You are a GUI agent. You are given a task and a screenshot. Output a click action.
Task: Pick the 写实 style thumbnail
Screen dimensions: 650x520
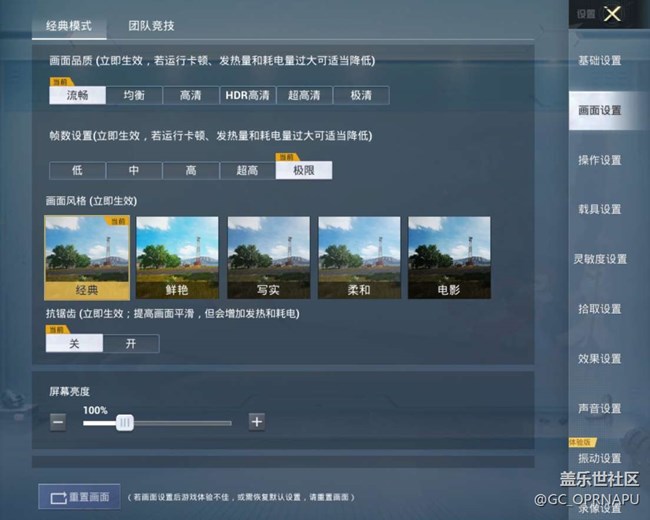268,258
